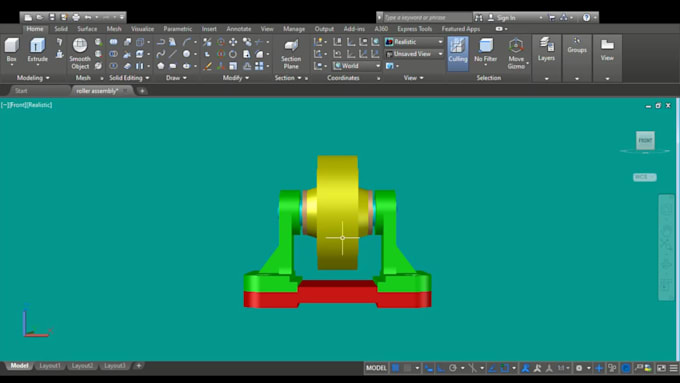
Task: Select the Box modeling tool
Action: click(11, 50)
